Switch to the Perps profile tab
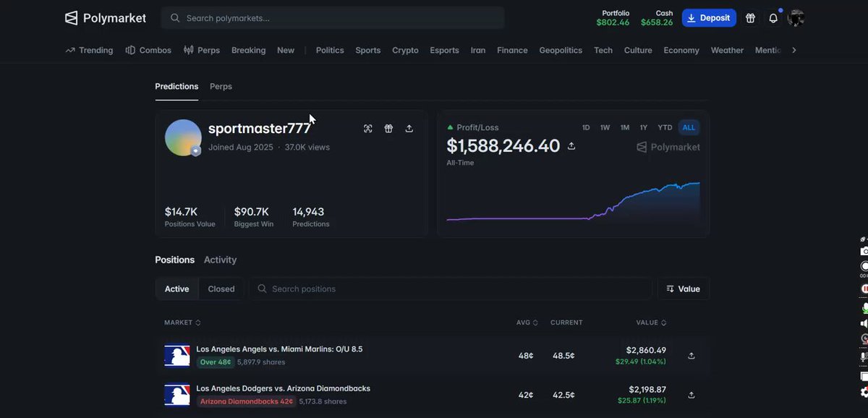This screenshot has width=868, height=418. [x=221, y=87]
